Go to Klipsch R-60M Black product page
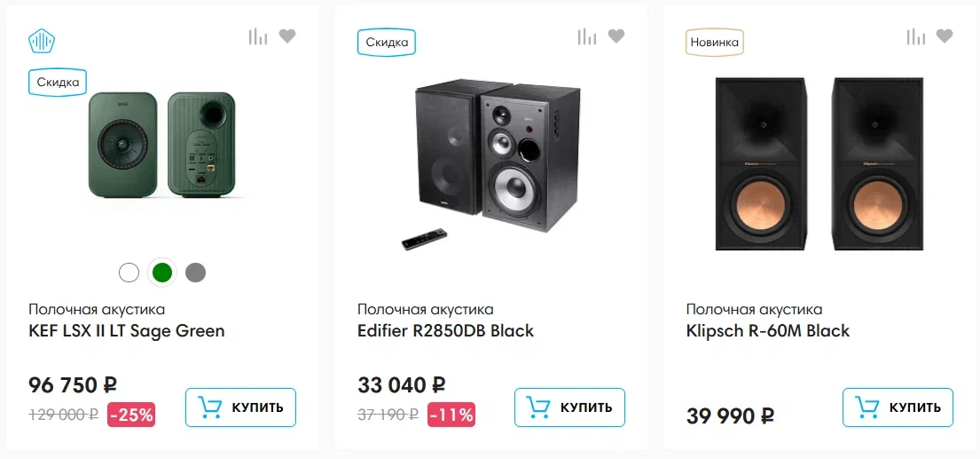 [x=768, y=331]
